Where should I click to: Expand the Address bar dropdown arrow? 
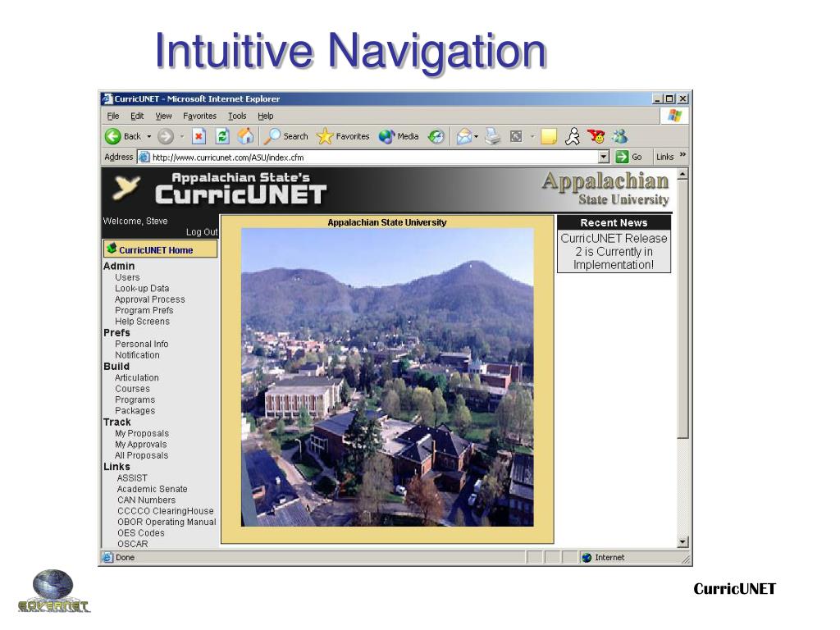604,157
